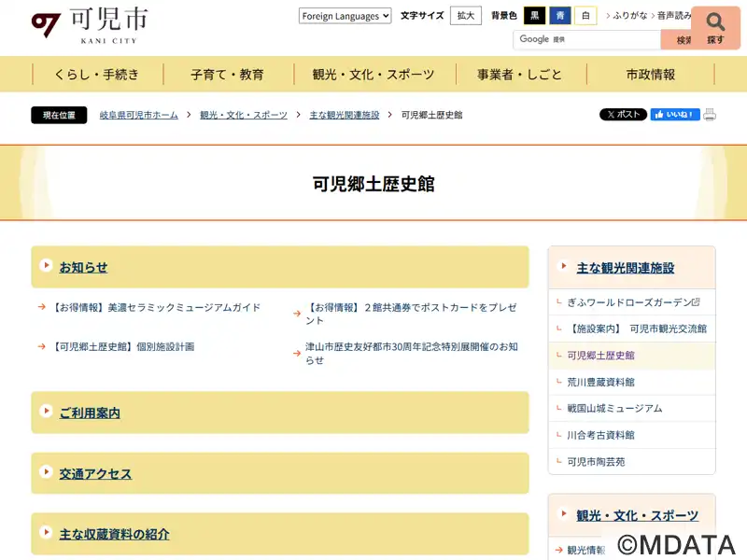Share page with X ポスト button
Image resolution: width=747 pixels, height=560 pixels.
623,115
